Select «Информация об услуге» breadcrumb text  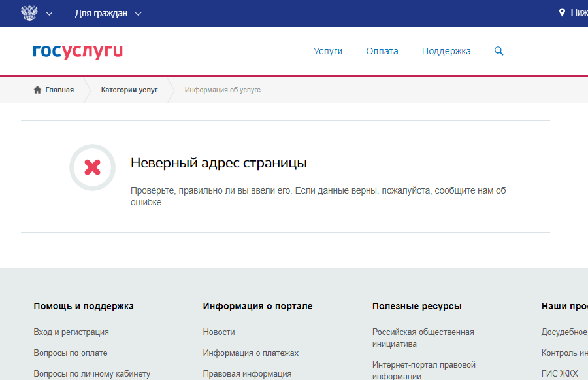[222, 90]
